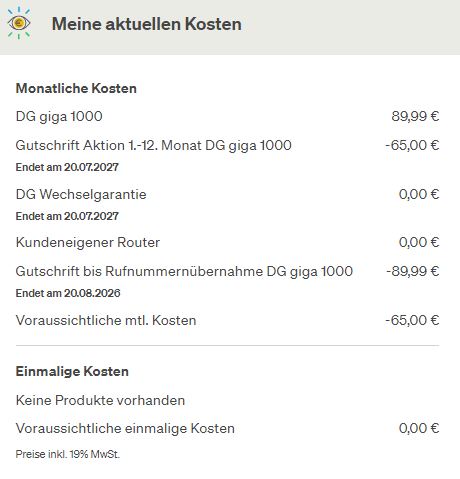Click Voraussichtliche mtl. Kosten total label
The height and width of the screenshot is (479, 460).
(x=106, y=320)
